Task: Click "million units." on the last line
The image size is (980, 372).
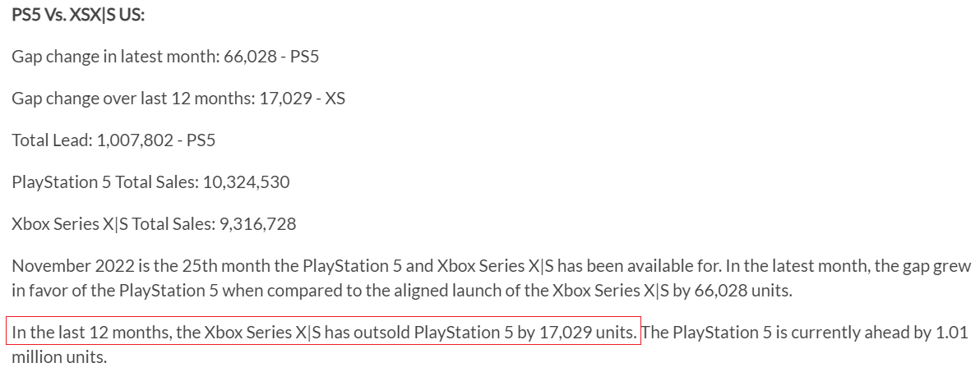Action: (59, 357)
